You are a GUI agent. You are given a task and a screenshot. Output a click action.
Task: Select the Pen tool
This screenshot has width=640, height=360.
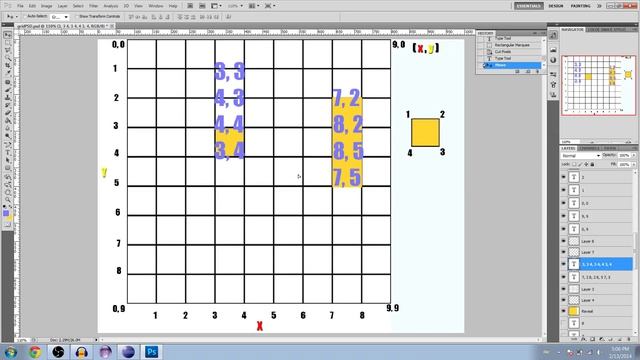[x=7, y=145]
